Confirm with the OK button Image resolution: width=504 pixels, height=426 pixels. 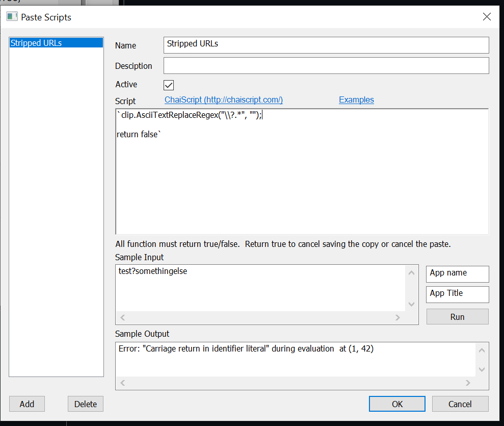pos(397,404)
